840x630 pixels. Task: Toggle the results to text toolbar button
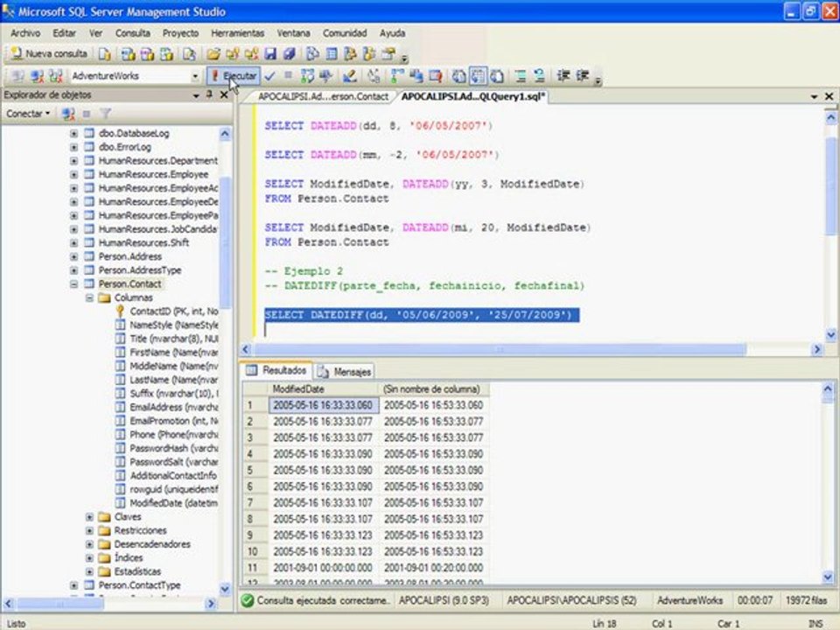pyautogui.click(x=459, y=76)
